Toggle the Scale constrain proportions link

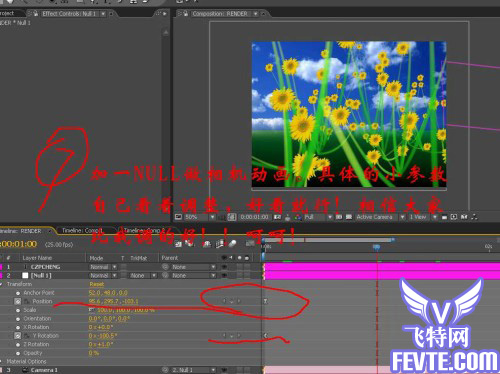click(91, 310)
